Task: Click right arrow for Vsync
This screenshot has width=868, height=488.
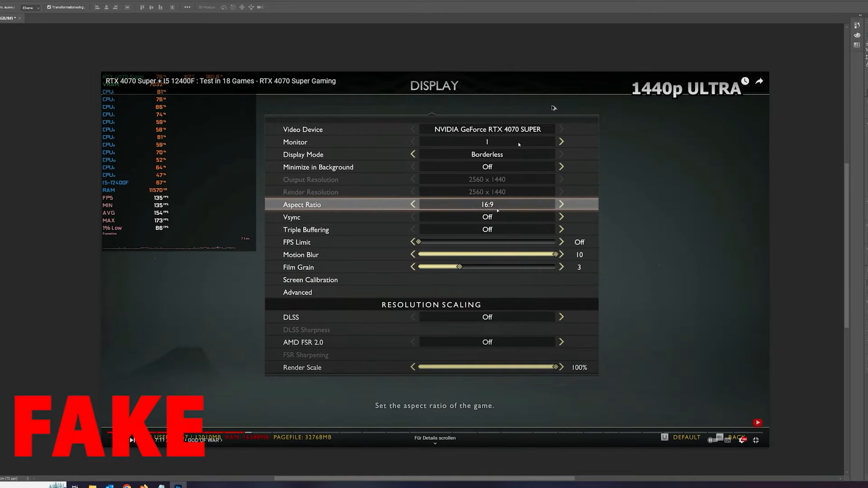Action: [x=561, y=216]
